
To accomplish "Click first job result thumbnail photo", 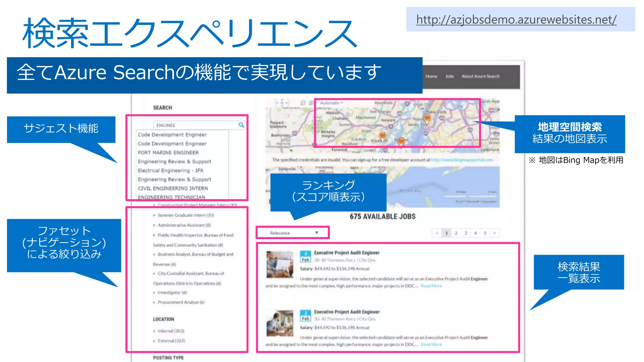I will (280, 264).
